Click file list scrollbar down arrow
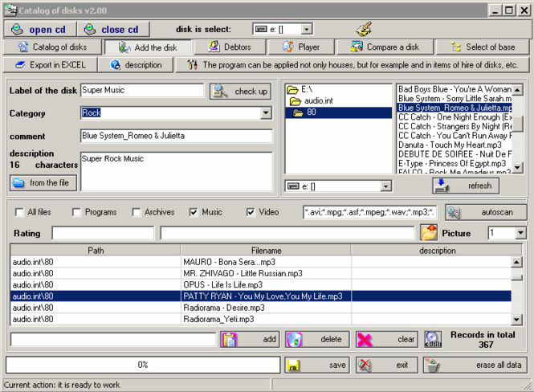This screenshot has height=392, width=534. 517,168
